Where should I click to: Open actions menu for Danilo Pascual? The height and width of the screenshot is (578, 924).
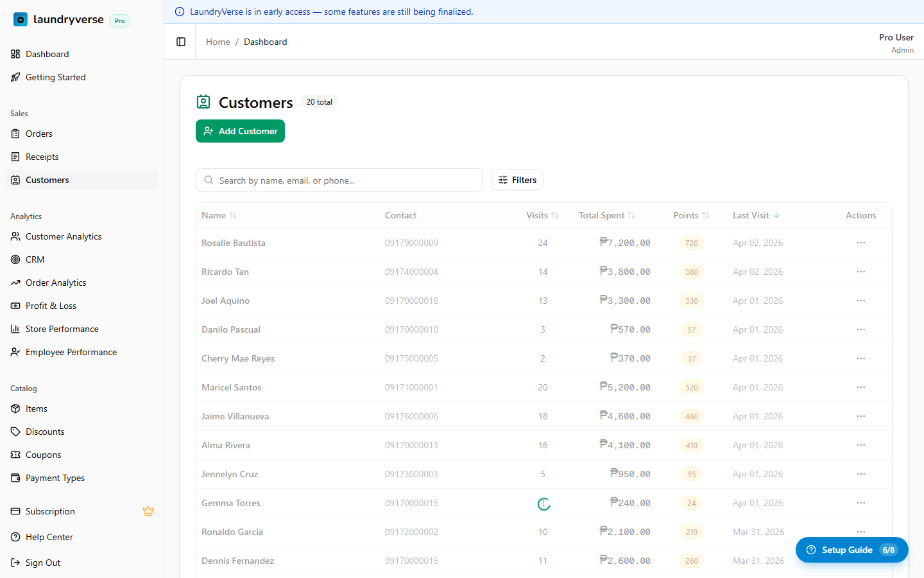(x=860, y=329)
